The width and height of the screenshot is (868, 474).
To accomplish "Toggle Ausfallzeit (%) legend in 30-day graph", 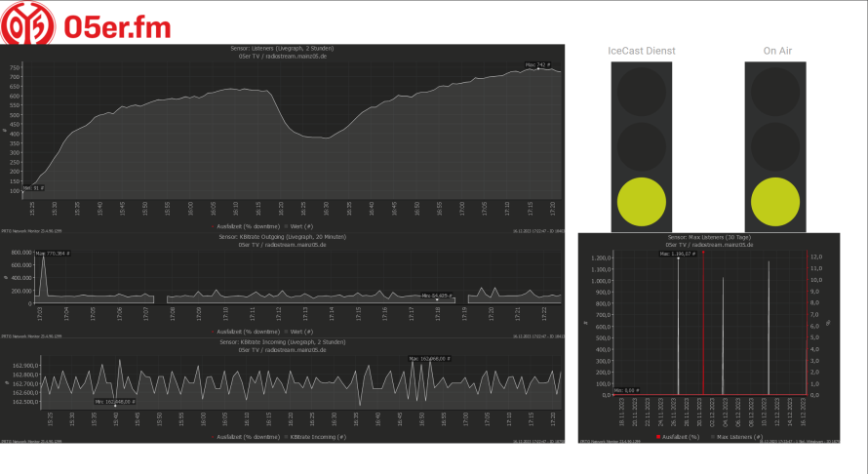I will coord(679,437).
